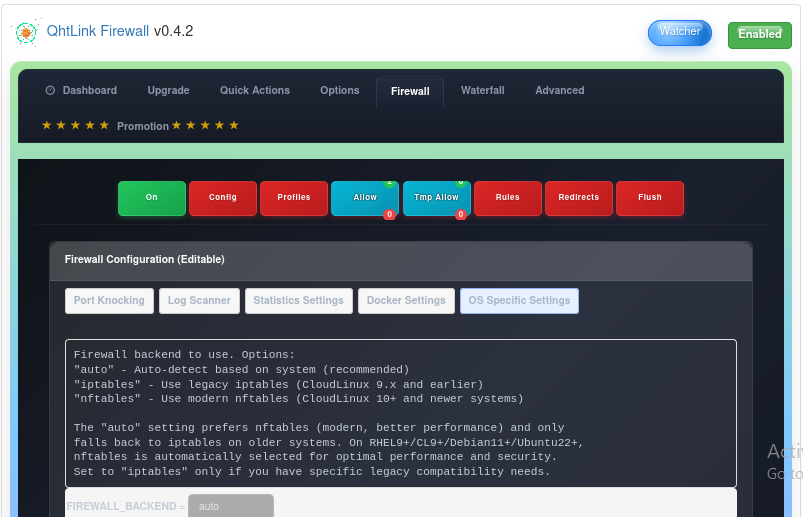Go to the Dashboard tab

(81, 91)
